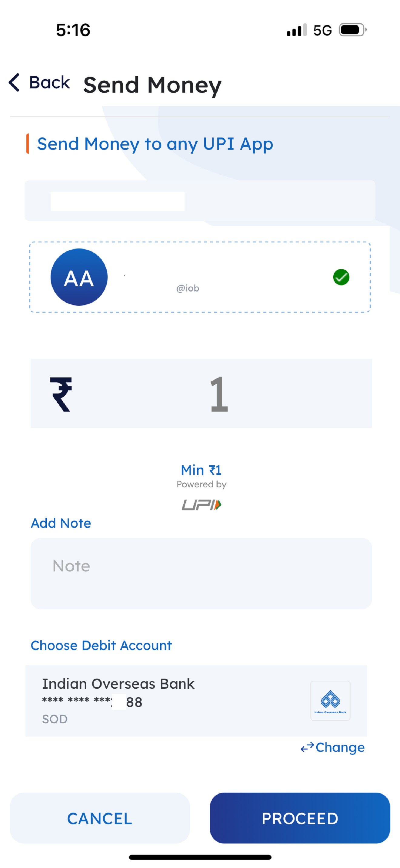Click the UPI logo under Powered by
The width and height of the screenshot is (400, 868).
tap(201, 505)
